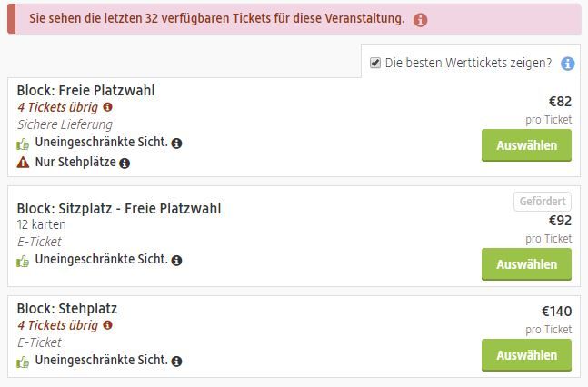
Task: Click info icon in the red alert banner
Action: tap(420, 19)
